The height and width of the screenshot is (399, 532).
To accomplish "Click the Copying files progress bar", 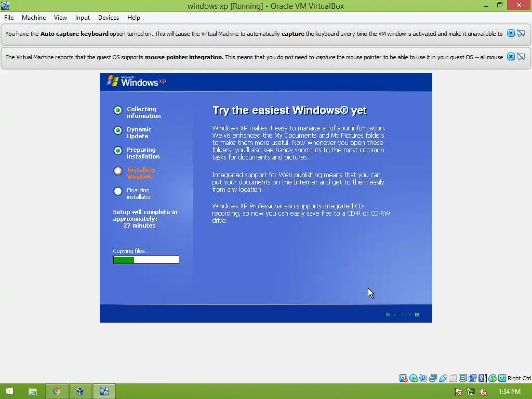I will pos(146,260).
